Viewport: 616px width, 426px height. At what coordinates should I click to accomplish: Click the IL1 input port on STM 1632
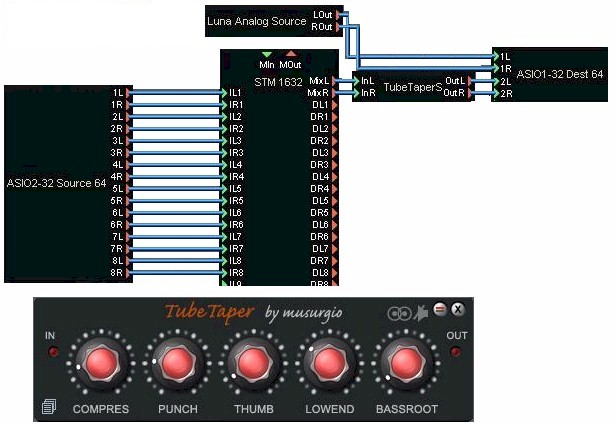click(x=225, y=93)
